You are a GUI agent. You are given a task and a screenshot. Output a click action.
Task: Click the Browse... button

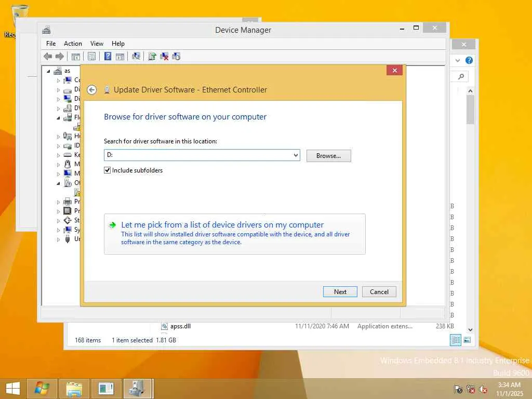328,156
